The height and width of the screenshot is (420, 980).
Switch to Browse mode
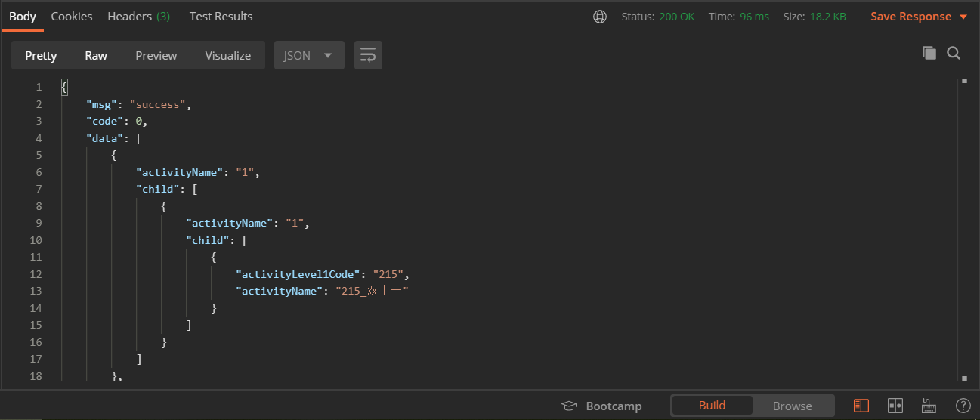click(x=793, y=406)
